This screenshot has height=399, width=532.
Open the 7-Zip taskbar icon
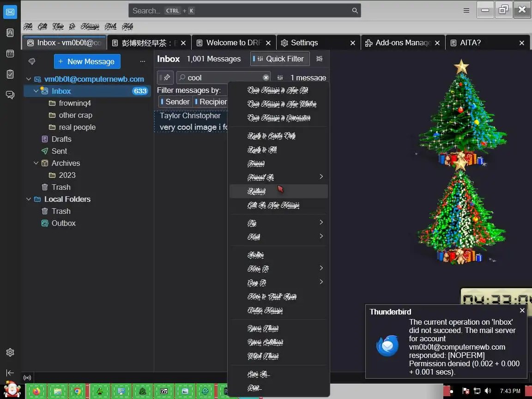pyautogui.click(x=164, y=391)
